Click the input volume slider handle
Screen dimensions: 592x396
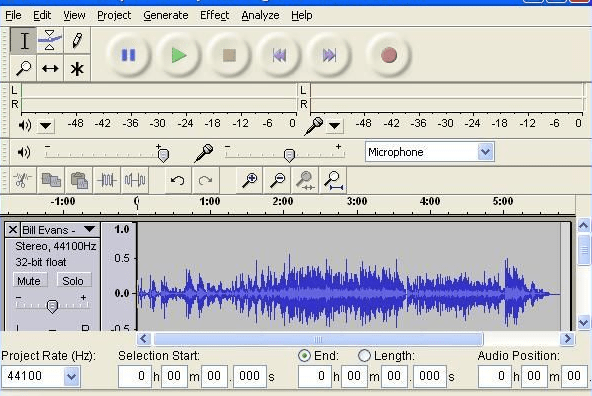point(289,155)
